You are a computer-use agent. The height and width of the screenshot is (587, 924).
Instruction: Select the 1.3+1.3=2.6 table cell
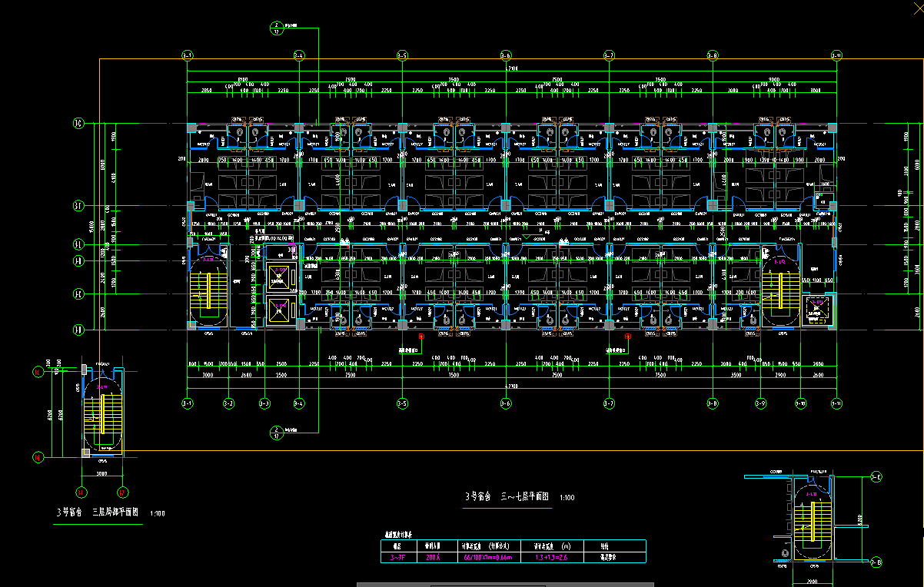pyautogui.click(x=551, y=558)
